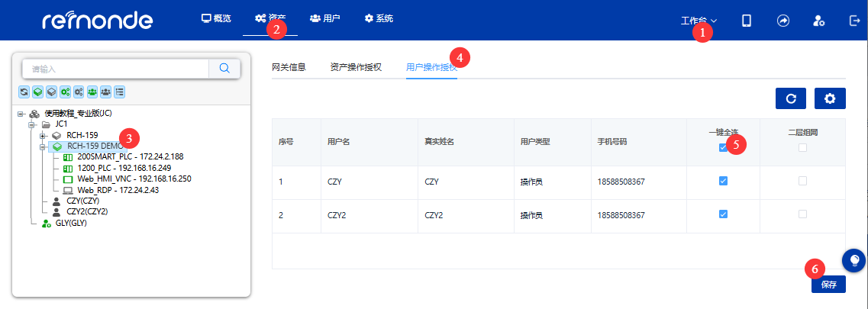
Task: Select CZY(CZY) user in the tree
Action: (x=83, y=201)
